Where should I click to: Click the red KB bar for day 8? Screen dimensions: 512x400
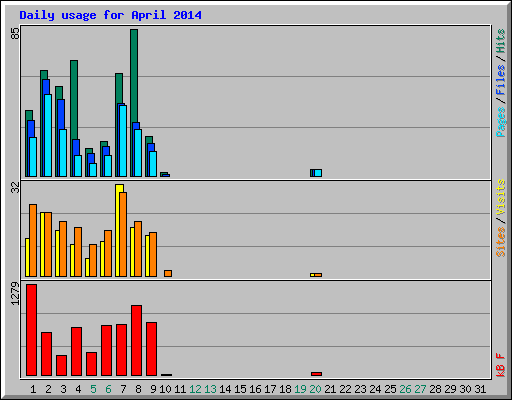click(x=136, y=340)
